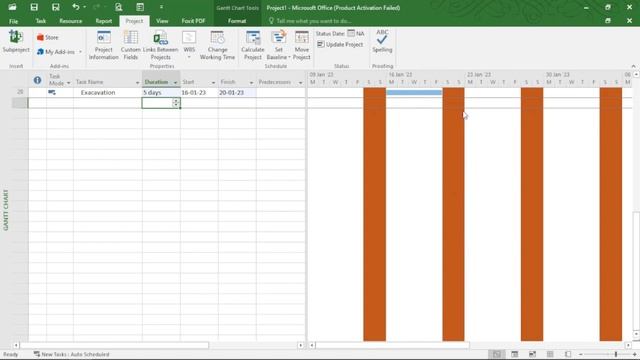
Task: Click the New Tasks Auto Scheduled status
Action: tap(71, 354)
